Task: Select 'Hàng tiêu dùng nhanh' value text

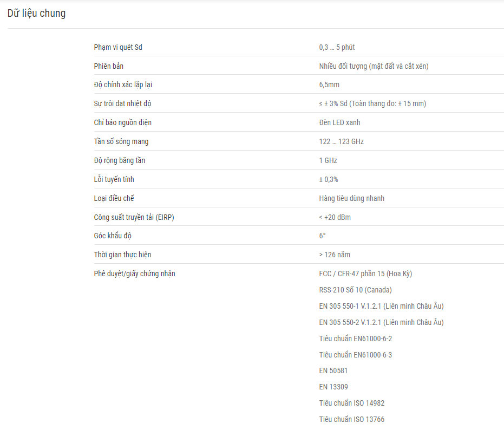Action: (x=352, y=198)
